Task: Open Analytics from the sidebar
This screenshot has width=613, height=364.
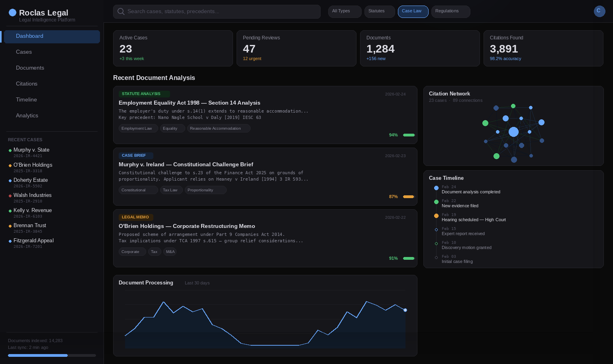Action: 27,115
